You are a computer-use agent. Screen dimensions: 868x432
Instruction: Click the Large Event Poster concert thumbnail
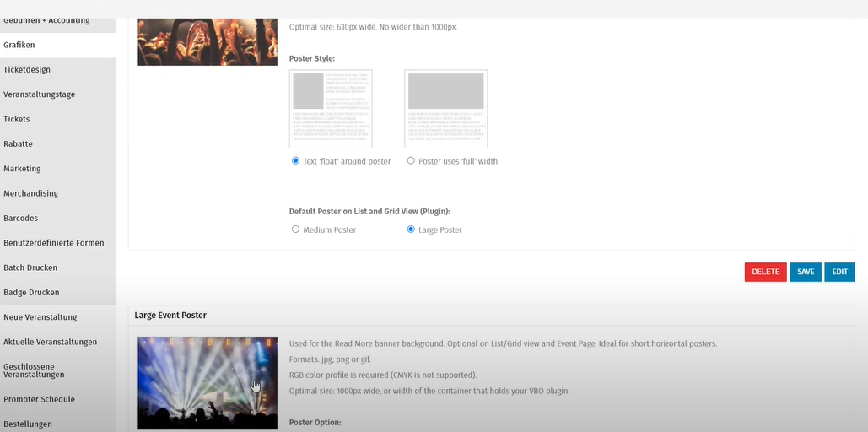click(x=208, y=382)
